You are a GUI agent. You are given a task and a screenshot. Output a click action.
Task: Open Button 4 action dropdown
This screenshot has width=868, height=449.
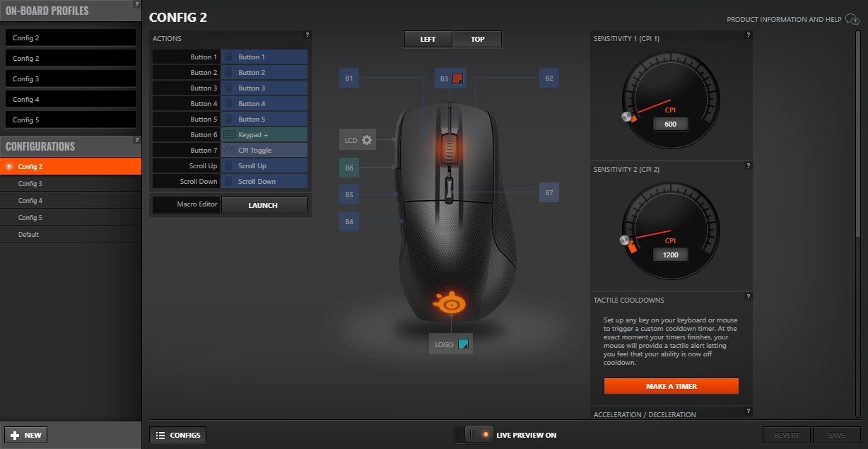[x=264, y=103]
